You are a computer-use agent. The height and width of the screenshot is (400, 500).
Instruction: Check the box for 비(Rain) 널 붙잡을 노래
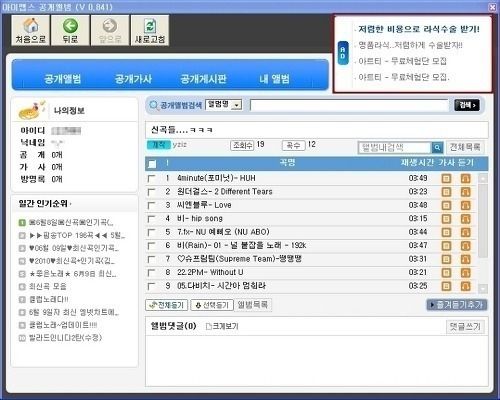[x=151, y=246]
